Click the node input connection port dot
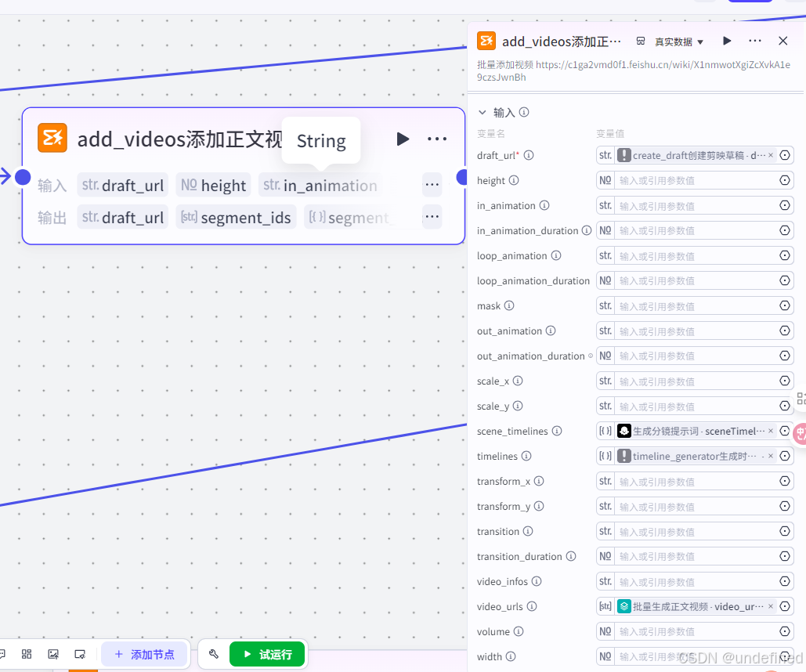 (23, 177)
